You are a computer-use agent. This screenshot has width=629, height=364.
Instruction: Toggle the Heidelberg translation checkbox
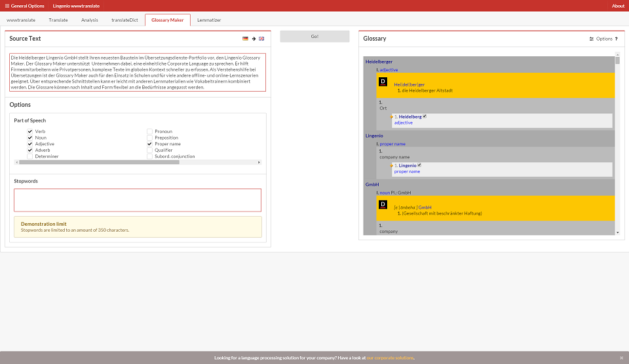(x=425, y=117)
